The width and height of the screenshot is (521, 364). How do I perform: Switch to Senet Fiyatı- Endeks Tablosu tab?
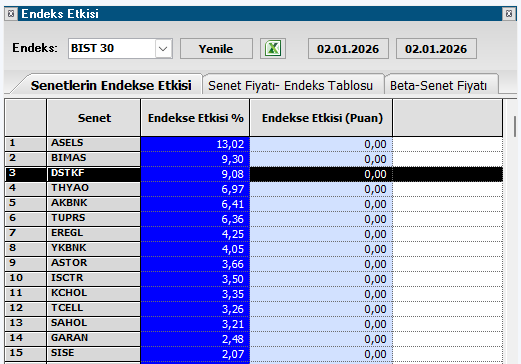290,86
